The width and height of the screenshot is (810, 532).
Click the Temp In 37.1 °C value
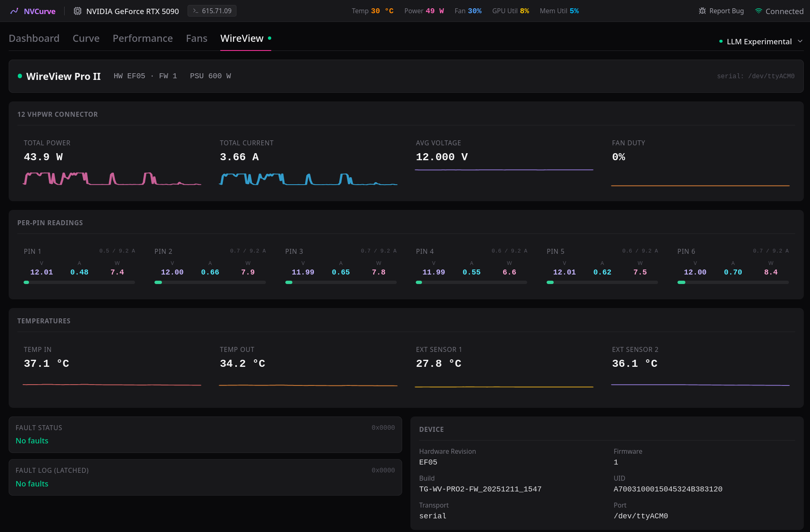click(x=46, y=363)
